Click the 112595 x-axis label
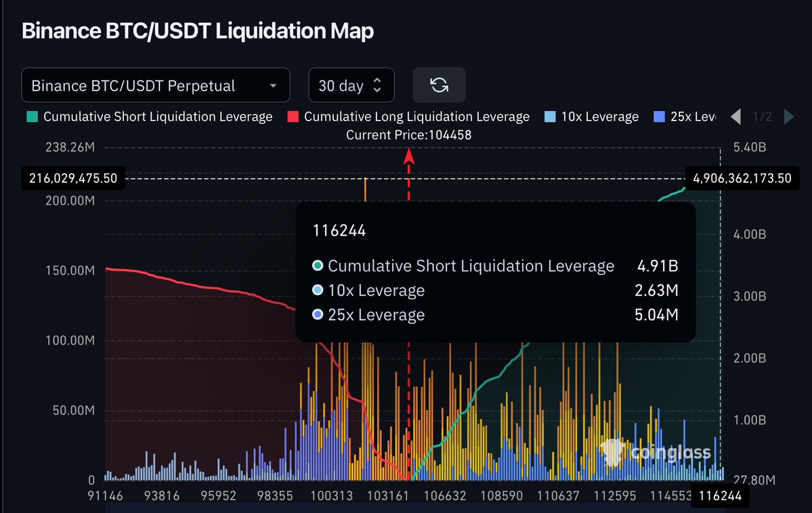 615,496
